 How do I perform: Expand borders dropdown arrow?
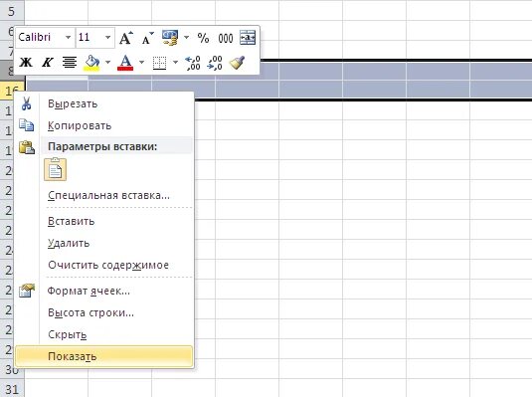(x=175, y=62)
